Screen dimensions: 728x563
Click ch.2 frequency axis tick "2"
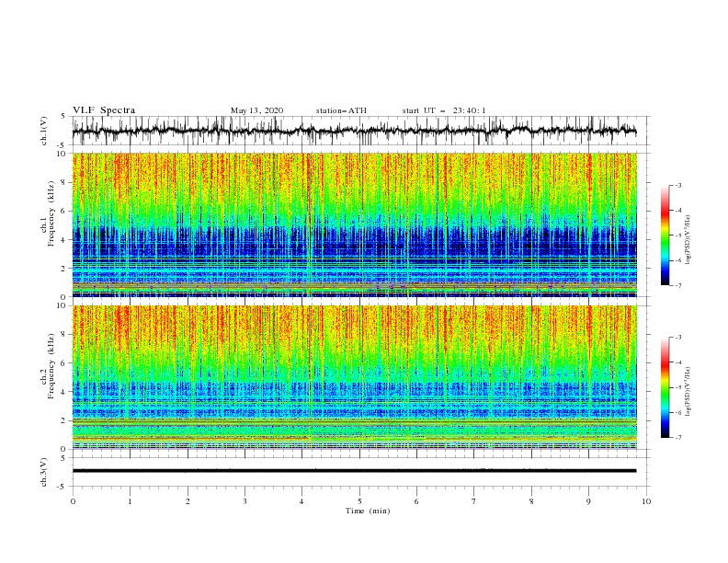click(63, 420)
